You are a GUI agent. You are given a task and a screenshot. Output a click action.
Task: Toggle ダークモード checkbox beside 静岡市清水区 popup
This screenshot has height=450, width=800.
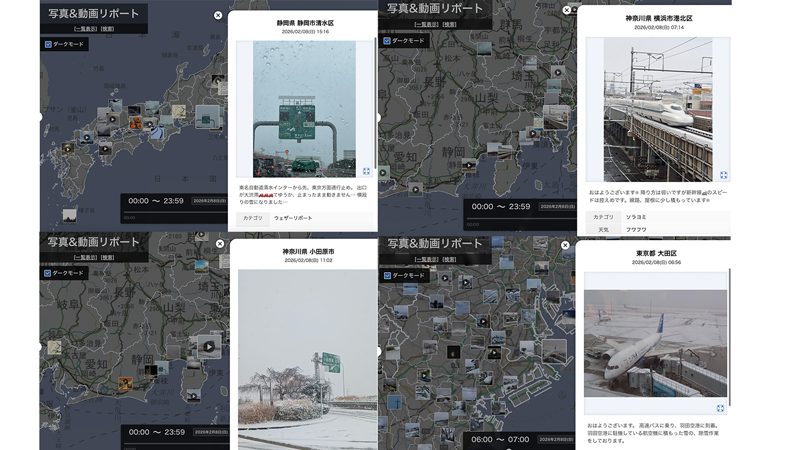48,45
